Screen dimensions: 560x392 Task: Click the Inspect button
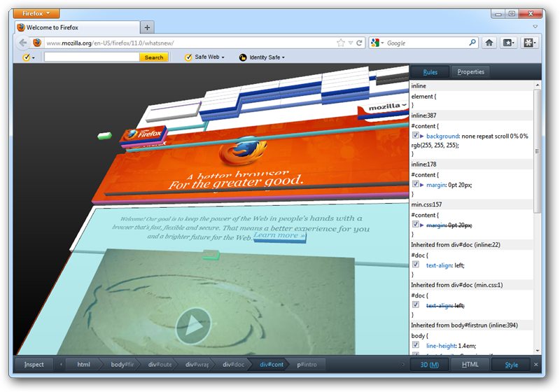pyautogui.click(x=34, y=365)
